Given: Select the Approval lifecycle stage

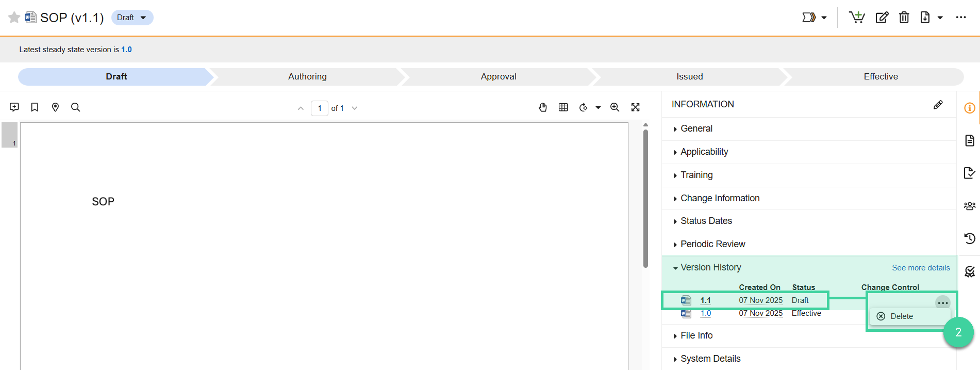Looking at the screenshot, I should [499, 76].
